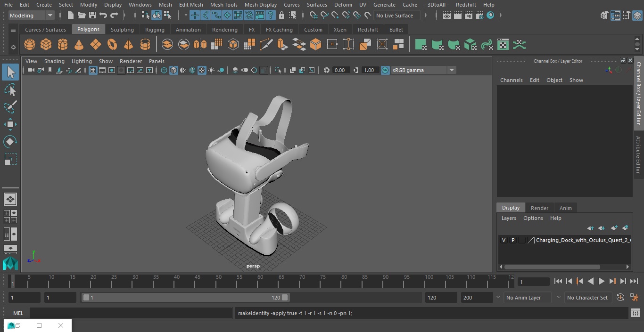
Task: Click the New Scene icon
Action: [x=70, y=16]
